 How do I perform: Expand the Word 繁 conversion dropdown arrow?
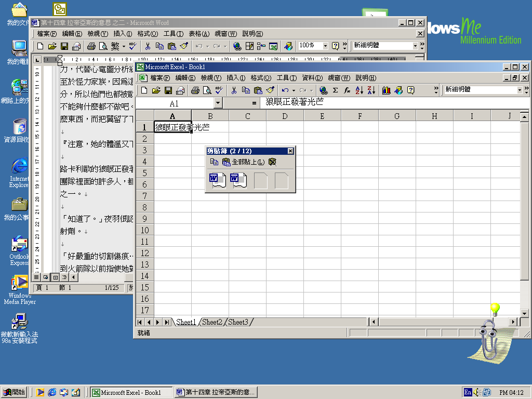(124, 46)
